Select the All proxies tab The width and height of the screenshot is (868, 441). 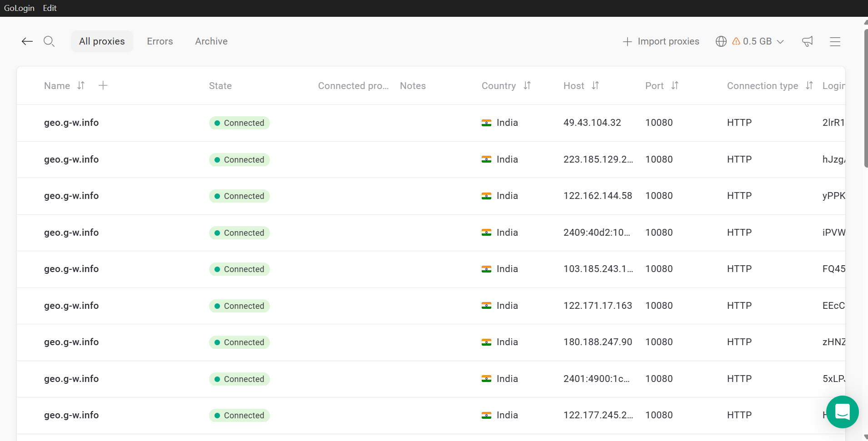click(x=102, y=41)
